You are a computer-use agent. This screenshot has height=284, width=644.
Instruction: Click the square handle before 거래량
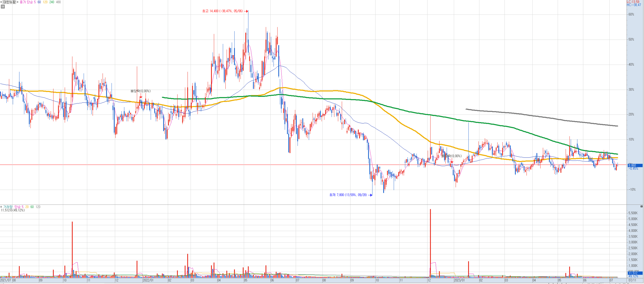point(1,207)
